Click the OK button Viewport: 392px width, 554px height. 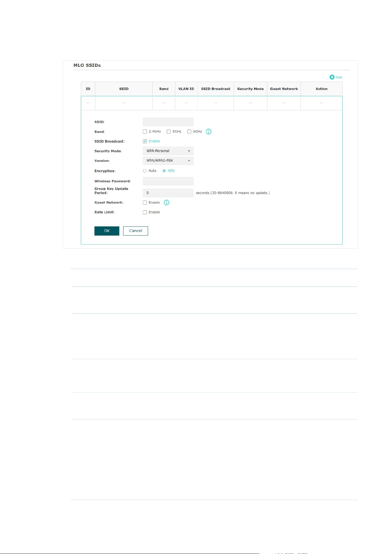107,231
